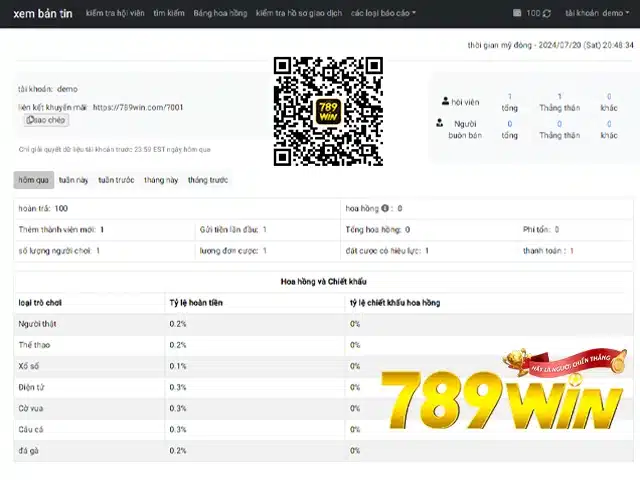Click Người buôn bán 'khác' count
This screenshot has width=640, height=480.
[609, 124]
